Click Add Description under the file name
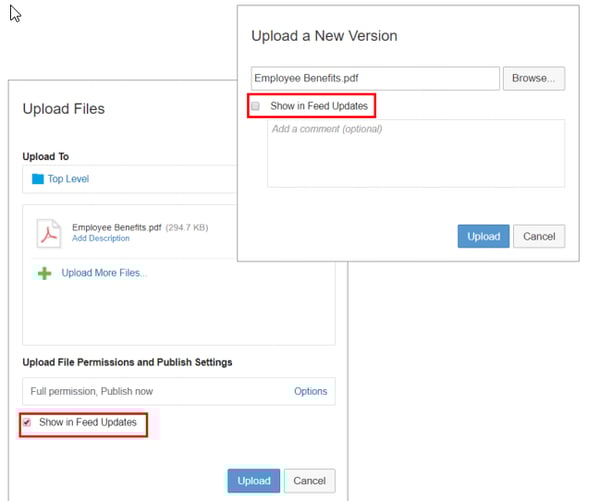The height and width of the screenshot is (501, 600). point(100,239)
